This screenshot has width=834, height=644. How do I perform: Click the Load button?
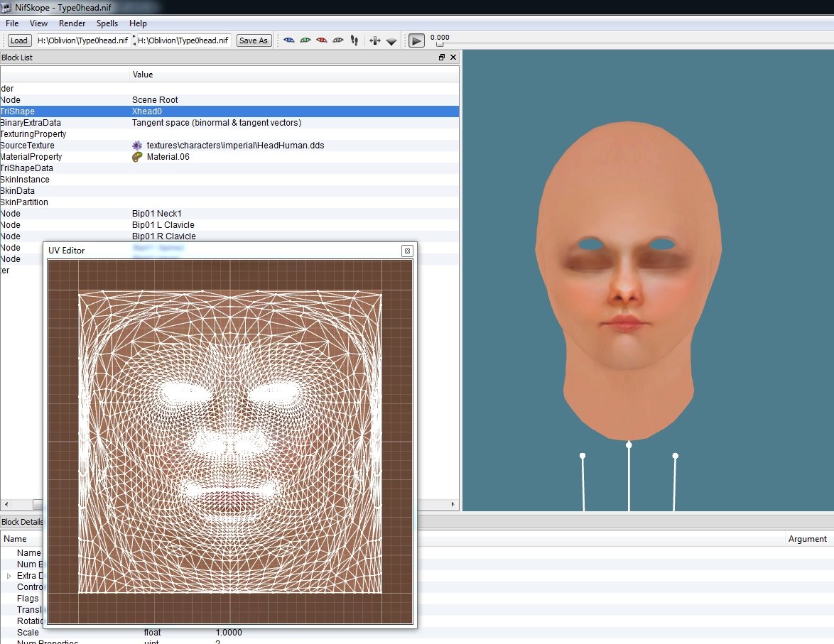tap(19, 40)
